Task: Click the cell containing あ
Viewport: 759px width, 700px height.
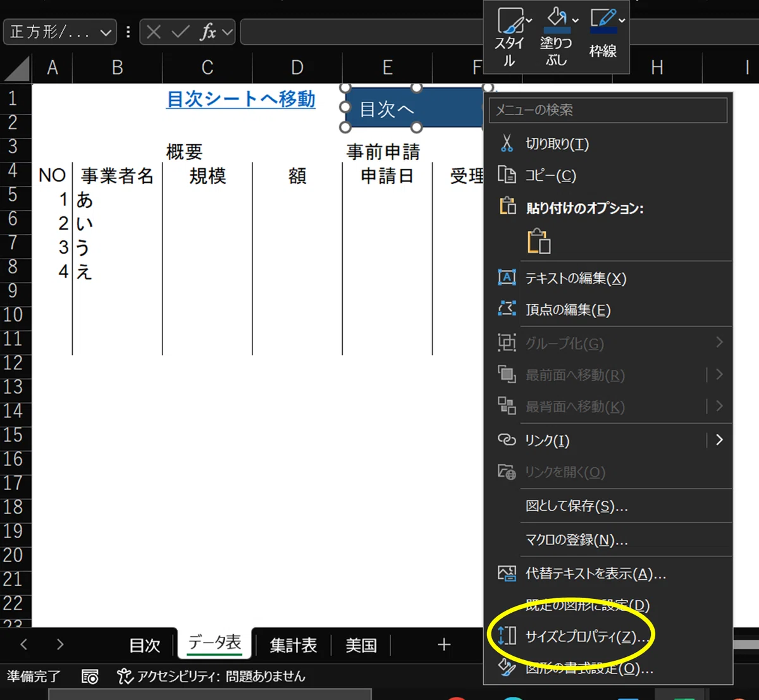Action: coord(118,200)
